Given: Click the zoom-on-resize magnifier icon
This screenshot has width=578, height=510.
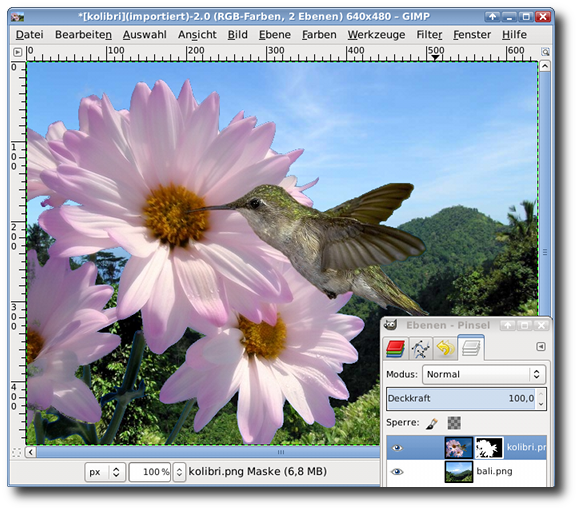Looking at the screenshot, I should 545,52.
